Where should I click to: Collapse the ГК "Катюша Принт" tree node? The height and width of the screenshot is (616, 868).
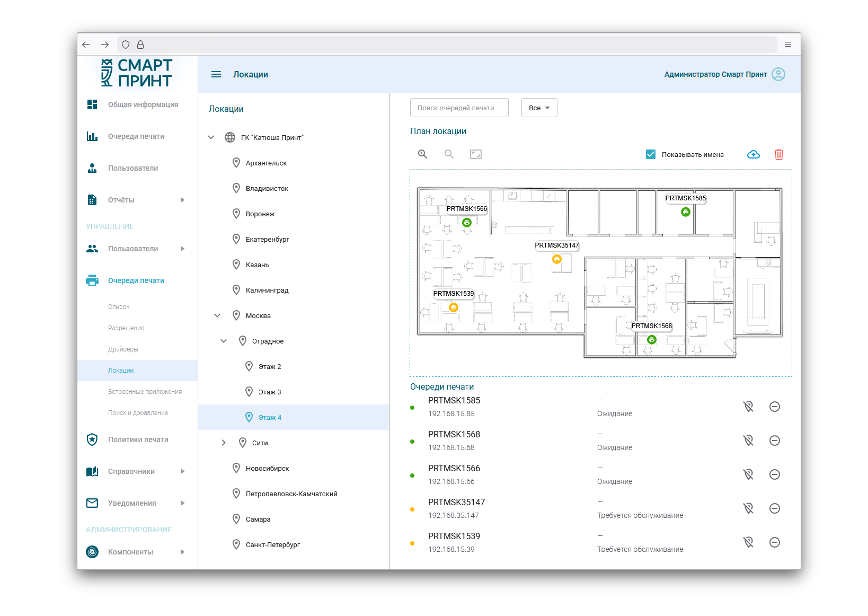(x=211, y=137)
